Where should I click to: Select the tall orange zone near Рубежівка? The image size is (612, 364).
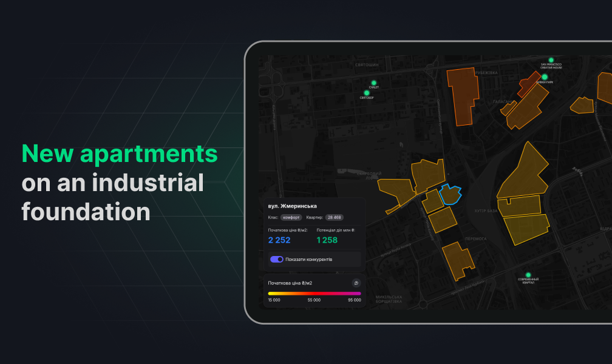463,96
